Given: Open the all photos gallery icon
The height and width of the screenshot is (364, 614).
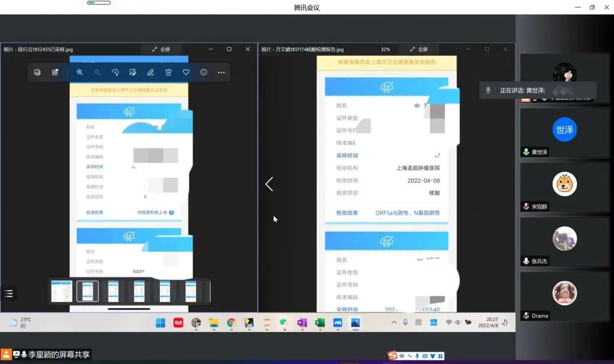Looking at the screenshot, I should [x=37, y=73].
